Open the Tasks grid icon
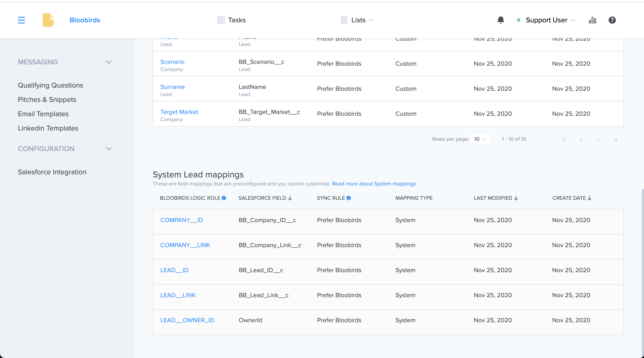 [x=221, y=20]
